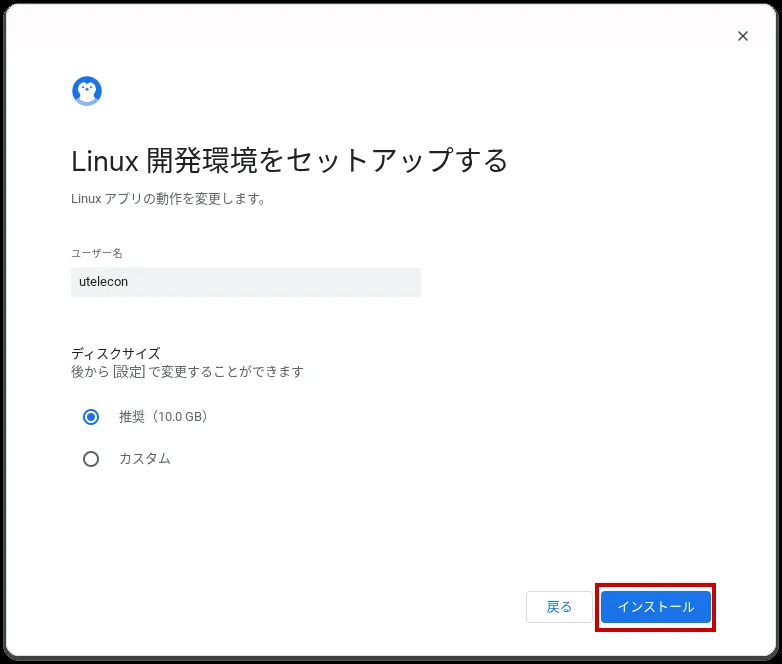The height and width of the screenshot is (664, 782).
Task: Close the Linux setup dialog
Action: pyautogui.click(x=743, y=36)
